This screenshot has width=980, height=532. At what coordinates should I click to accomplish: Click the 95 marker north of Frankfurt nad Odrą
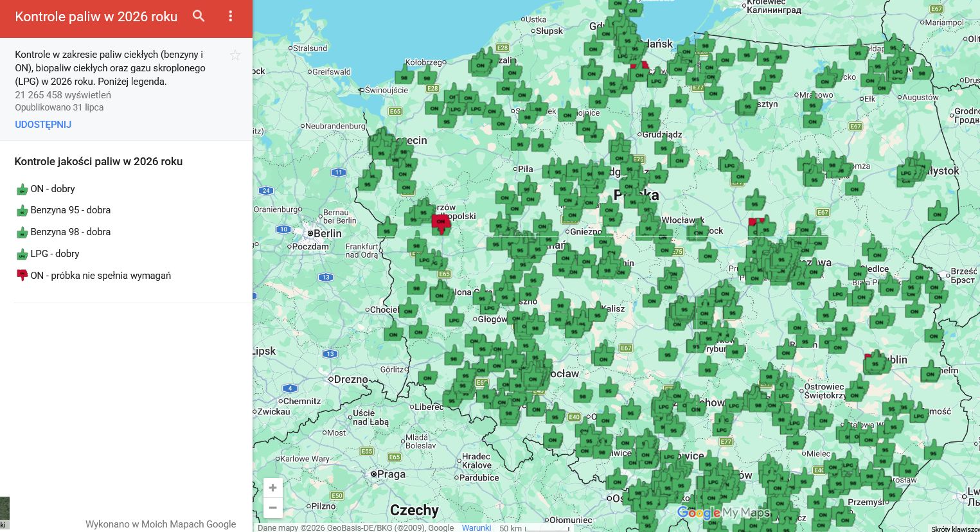pyautogui.click(x=387, y=228)
